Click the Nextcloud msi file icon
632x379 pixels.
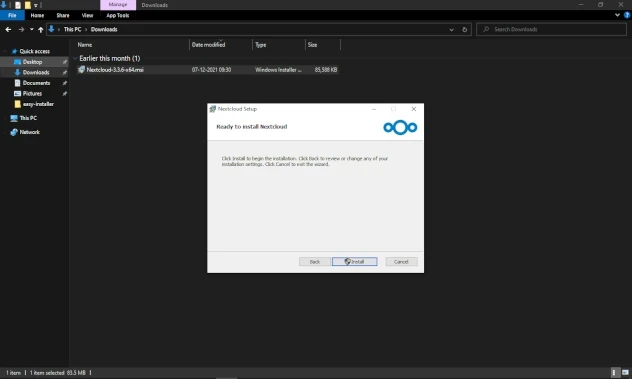click(81, 70)
